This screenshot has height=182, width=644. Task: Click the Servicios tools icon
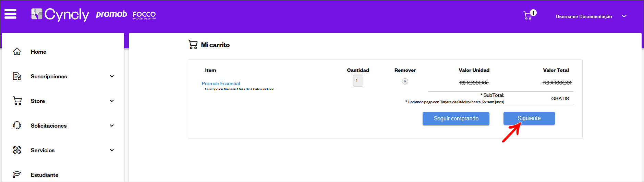17,150
